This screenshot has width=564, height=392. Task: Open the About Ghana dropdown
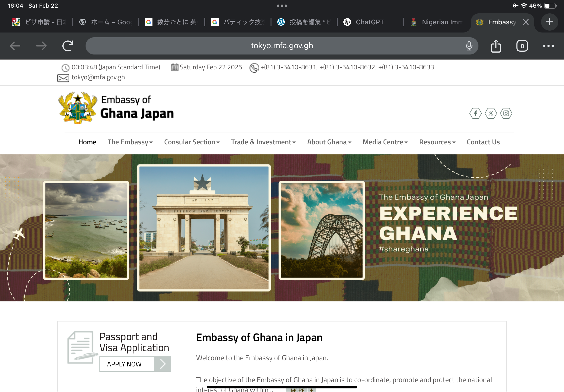pos(329,142)
